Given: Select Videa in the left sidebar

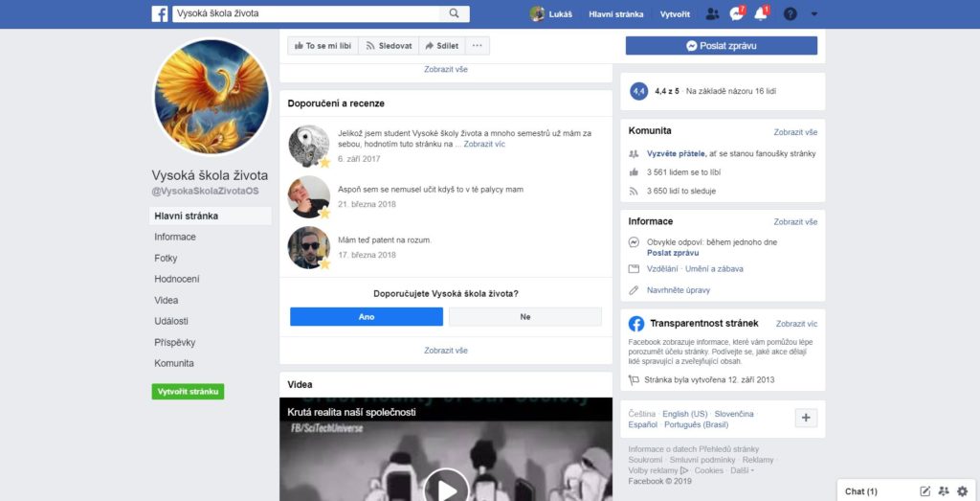Looking at the screenshot, I should (x=167, y=300).
